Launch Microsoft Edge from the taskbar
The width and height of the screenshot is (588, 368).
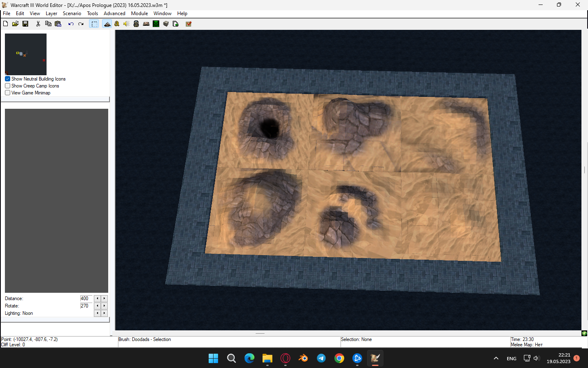(x=249, y=358)
